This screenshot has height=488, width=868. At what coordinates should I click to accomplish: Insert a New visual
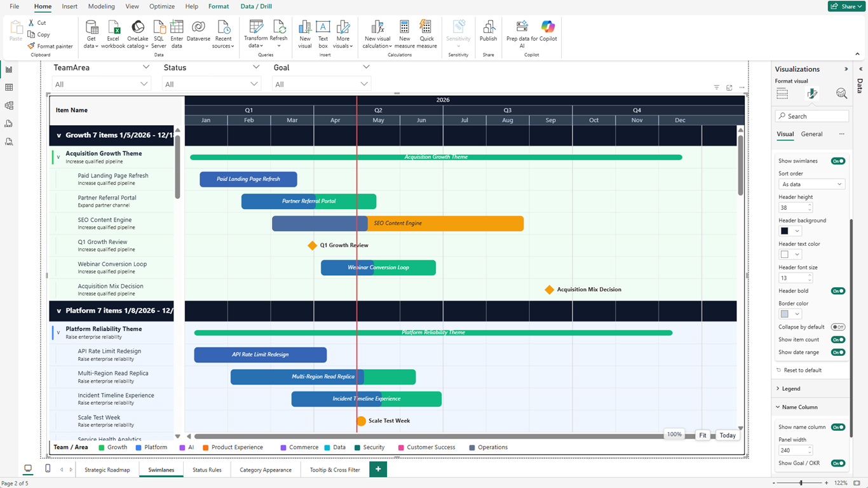coord(305,34)
